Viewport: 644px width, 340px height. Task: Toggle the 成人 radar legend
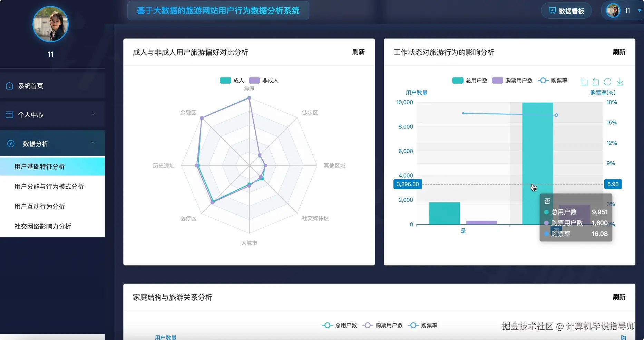[232, 81]
